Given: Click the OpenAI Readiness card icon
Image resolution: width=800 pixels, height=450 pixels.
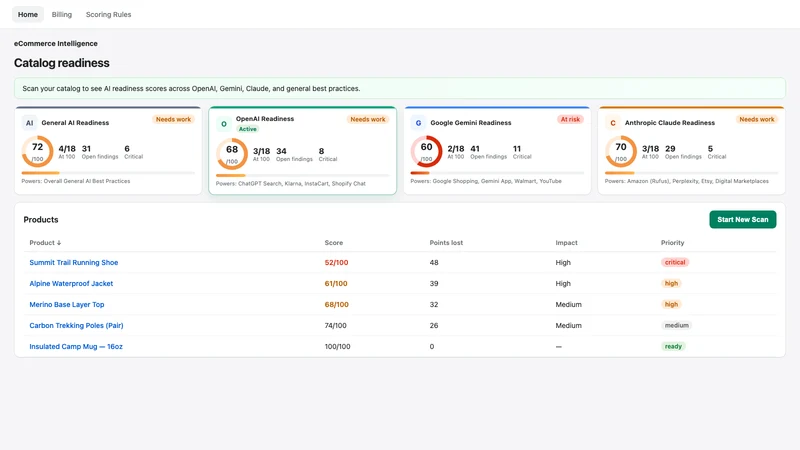Looking at the screenshot, I should coord(223,124).
